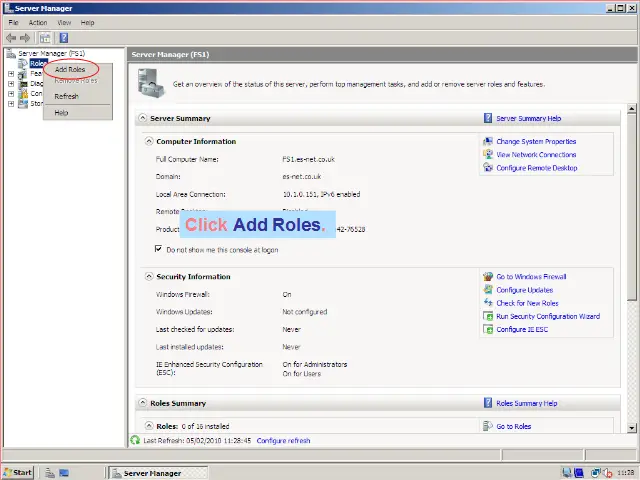Image resolution: width=640 pixels, height=480 pixels.
Task: Choose Help from the context menu
Action: point(61,113)
